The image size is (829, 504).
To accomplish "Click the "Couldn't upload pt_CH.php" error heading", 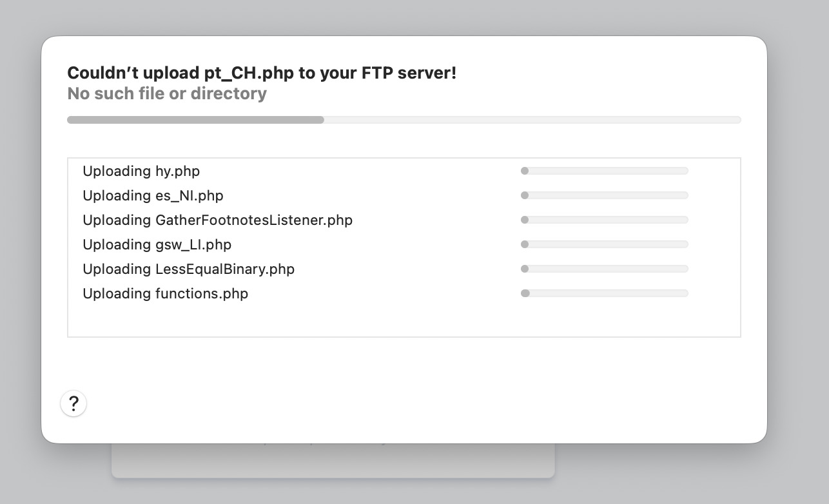I will (262, 73).
